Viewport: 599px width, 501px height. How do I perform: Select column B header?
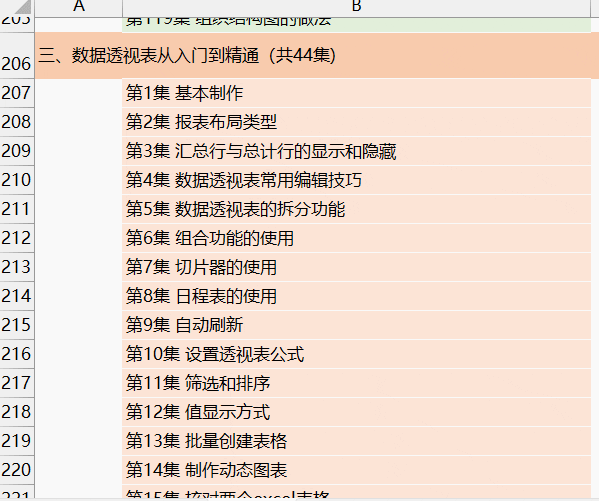tap(356, 8)
